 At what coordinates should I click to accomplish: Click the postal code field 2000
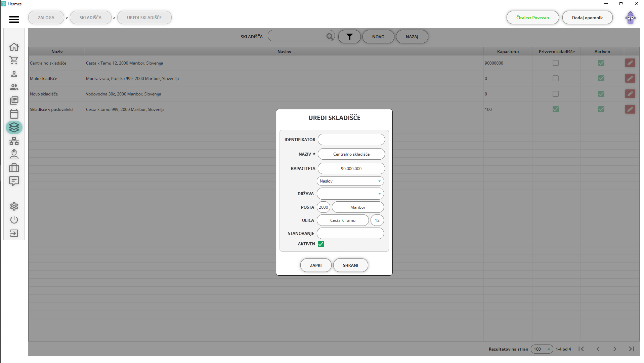[x=323, y=207]
